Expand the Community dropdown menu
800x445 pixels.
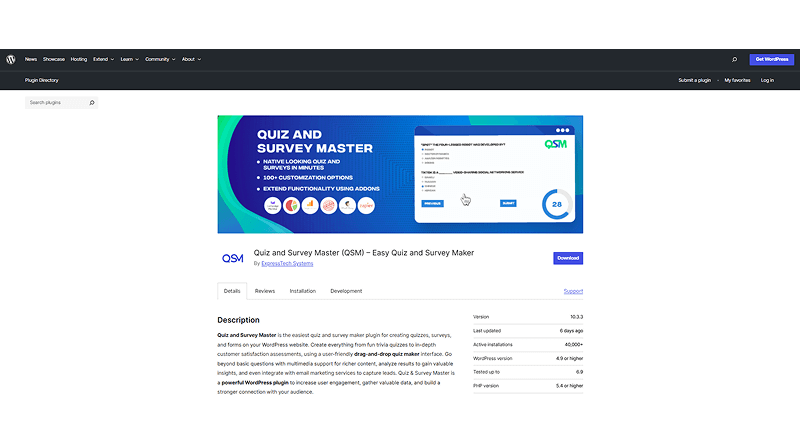point(160,59)
